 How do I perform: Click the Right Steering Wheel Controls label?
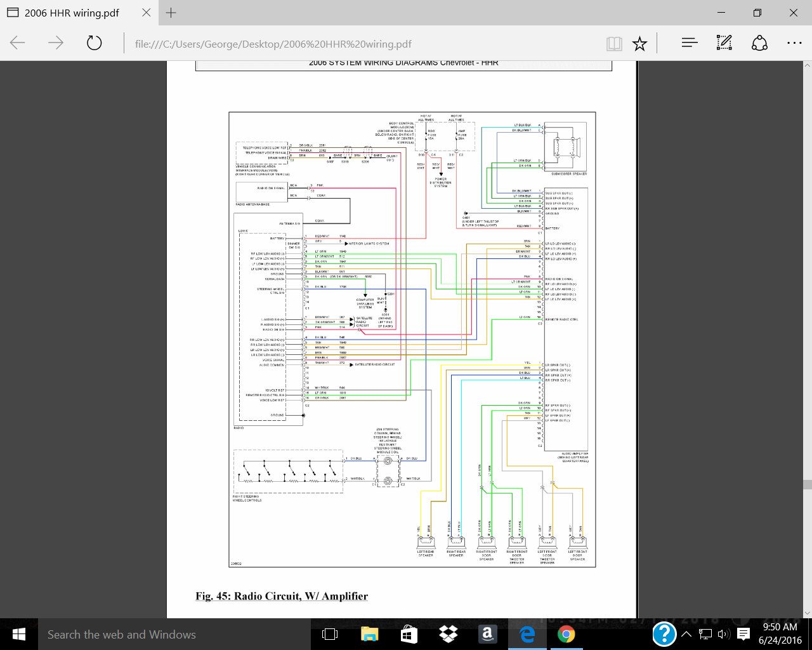tap(247, 498)
